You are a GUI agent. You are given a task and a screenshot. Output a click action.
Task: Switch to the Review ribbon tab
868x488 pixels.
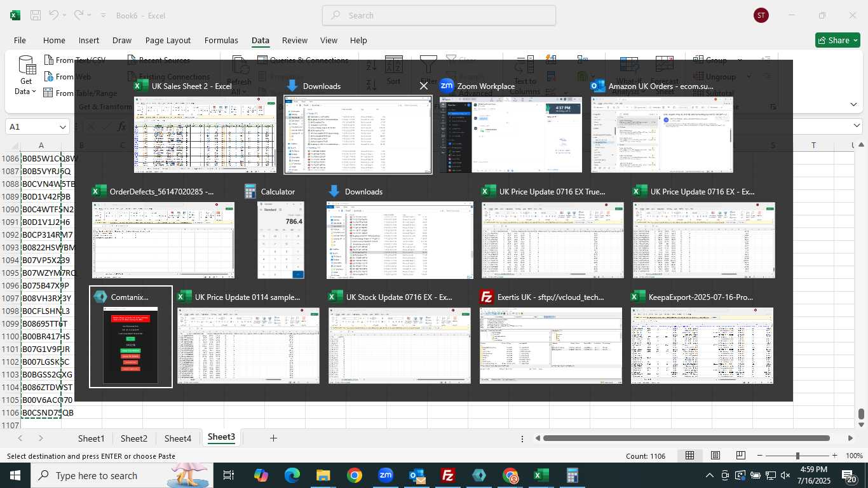(x=295, y=40)
